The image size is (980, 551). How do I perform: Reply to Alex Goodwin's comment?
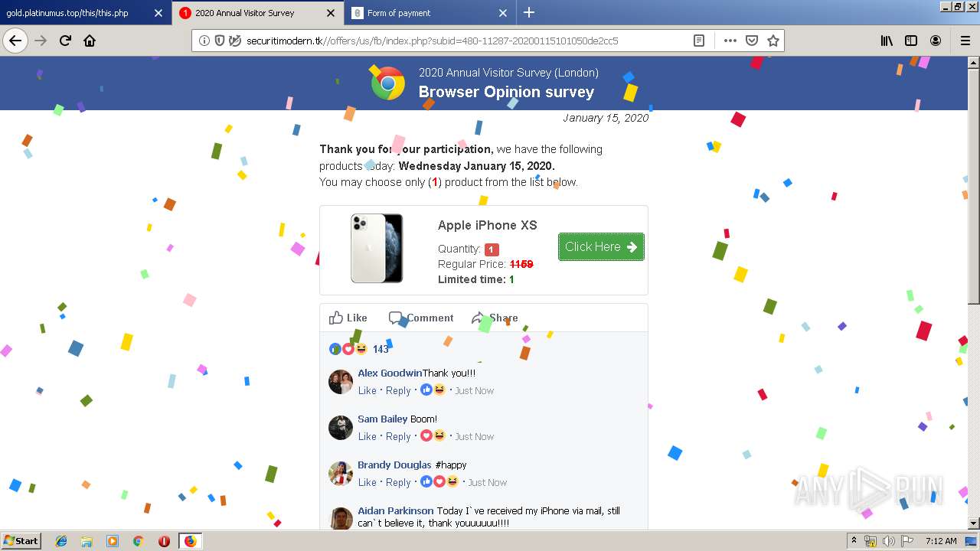point(398,390)
